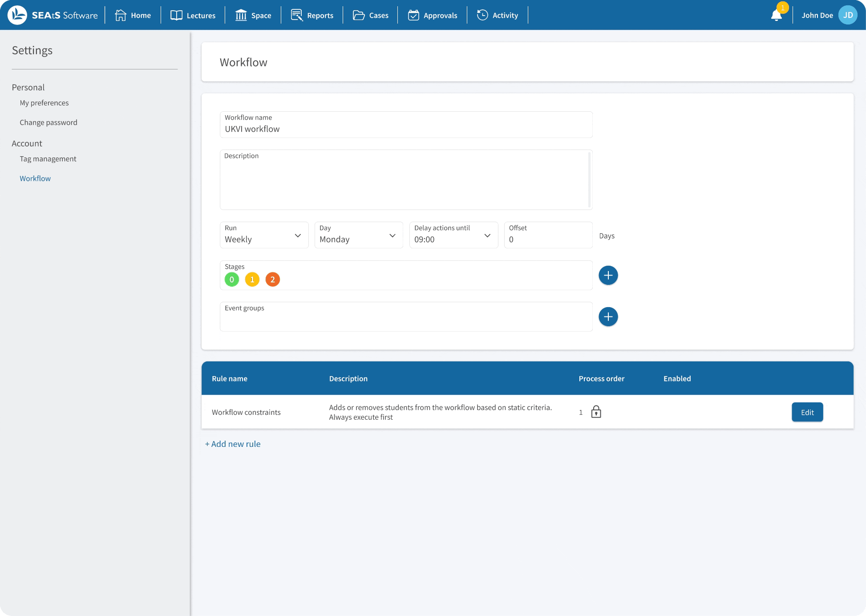Image resolution: width=866 pixels, height=616 pixels.
Task: Open the Space menu
Action: coord(253,15)
